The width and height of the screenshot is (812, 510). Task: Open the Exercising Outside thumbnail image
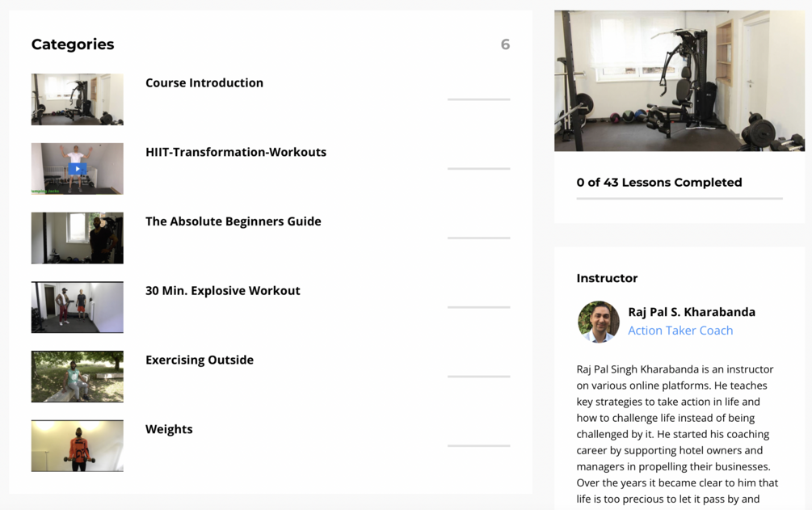pyautogui.click(x=78, y=377)
